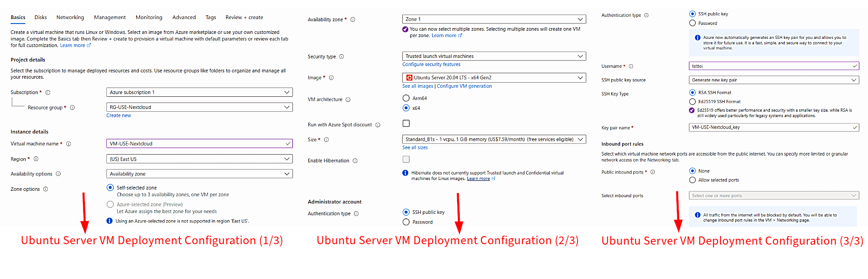The height and width of the screenshot is (279, 868).
Task: Select the Azure-selected zone (Preview) option
Action: [x=110, y=204]
